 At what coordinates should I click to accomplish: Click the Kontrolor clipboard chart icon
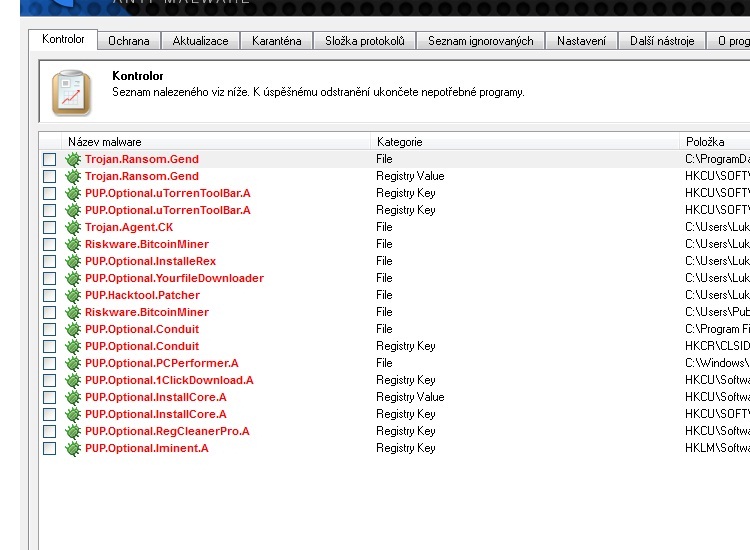(71, 93)
